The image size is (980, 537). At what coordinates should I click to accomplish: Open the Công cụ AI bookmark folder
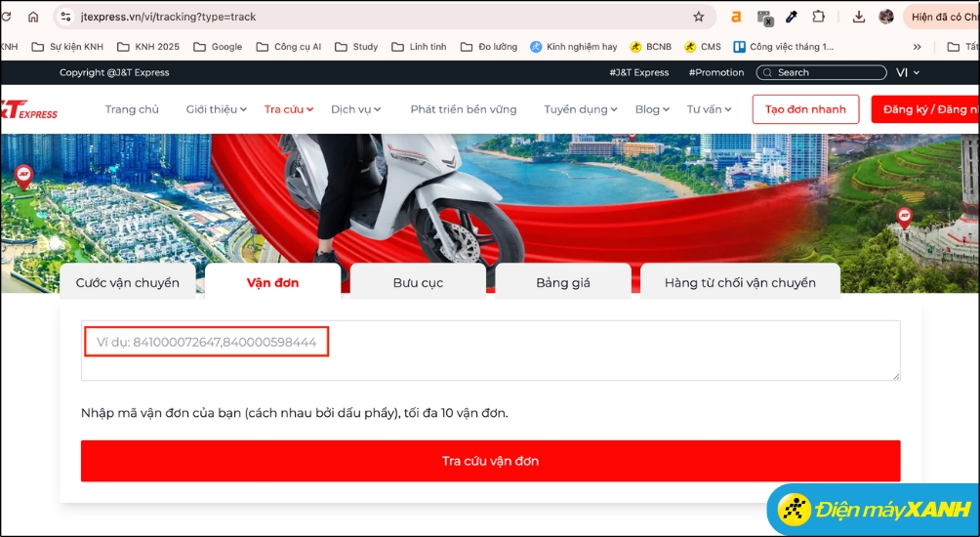pyautogui.click(x=289, y=47)
